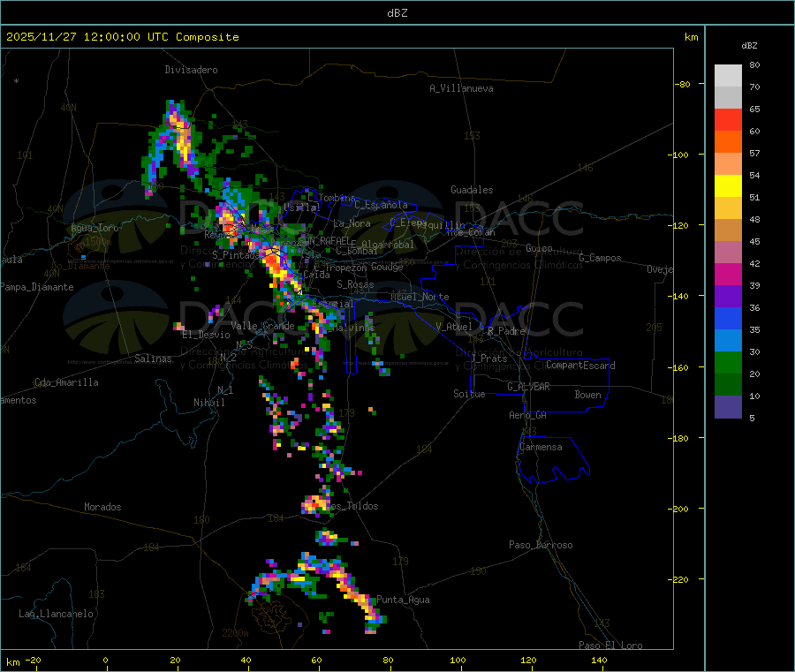
Task: Click the Carmensa map label
Action: pos(541,447)
